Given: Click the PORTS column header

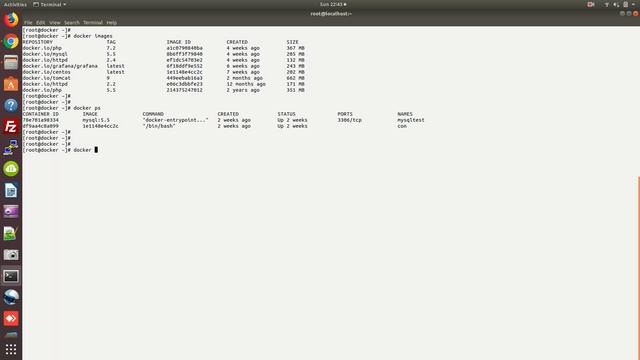Looking at the screenshot, I should 345,114.
